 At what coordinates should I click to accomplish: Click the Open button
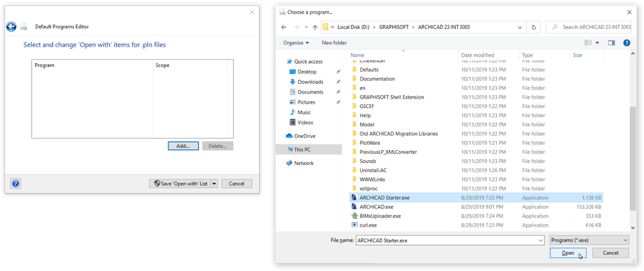(x=568, y=253)
